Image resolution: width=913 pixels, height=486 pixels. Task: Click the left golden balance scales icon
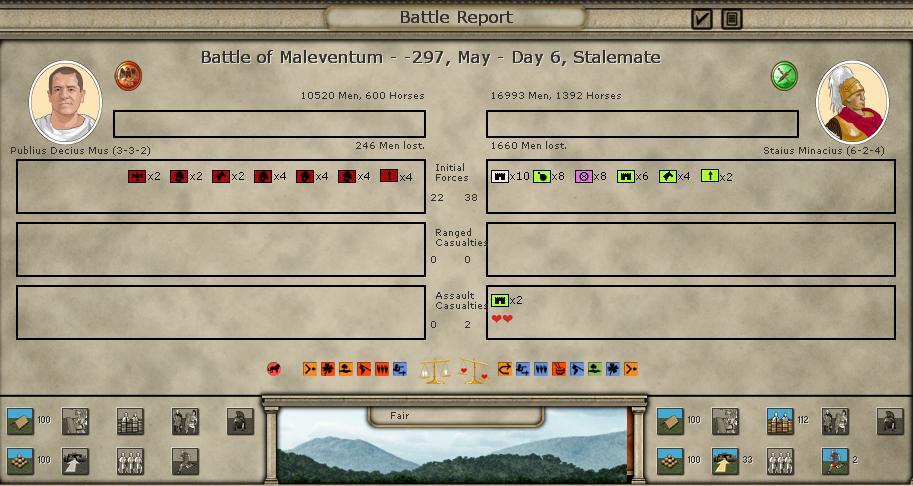(x=434, y=372)
